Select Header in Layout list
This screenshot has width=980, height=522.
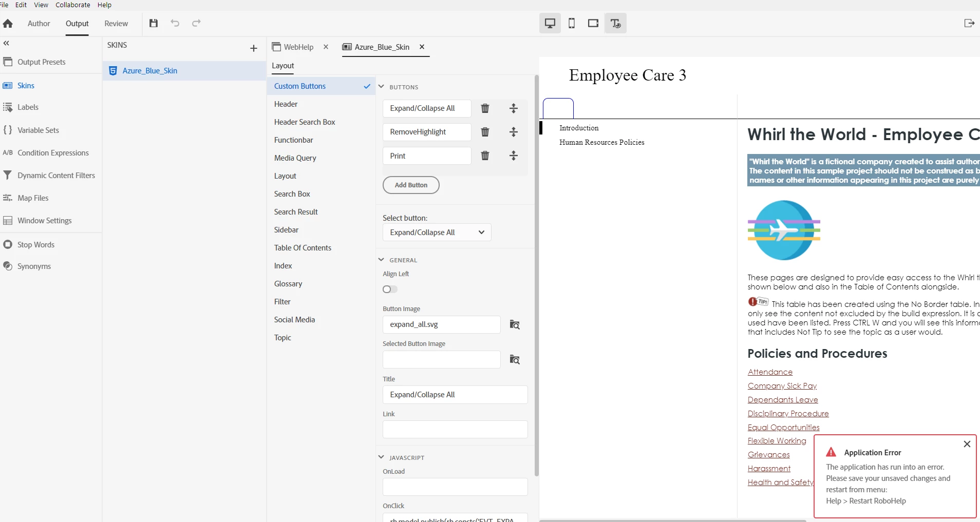pos(322,104)
